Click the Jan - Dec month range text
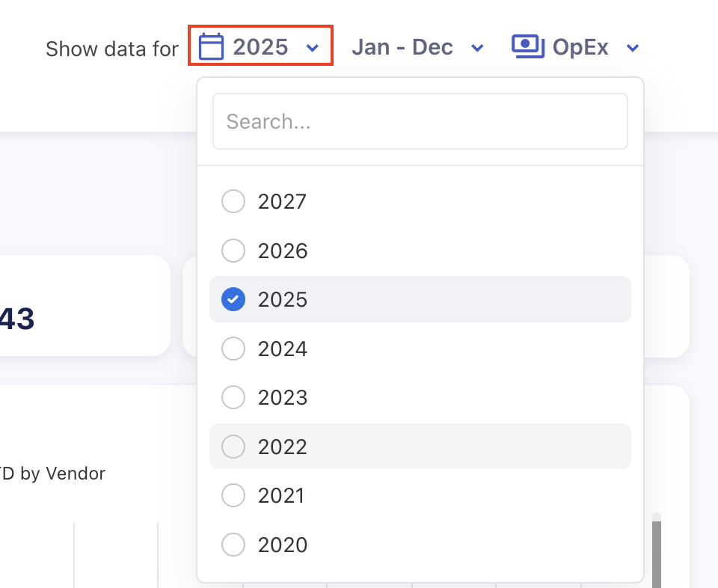Image resolution: width=718 pixels, height=588 pixels. 402,47
